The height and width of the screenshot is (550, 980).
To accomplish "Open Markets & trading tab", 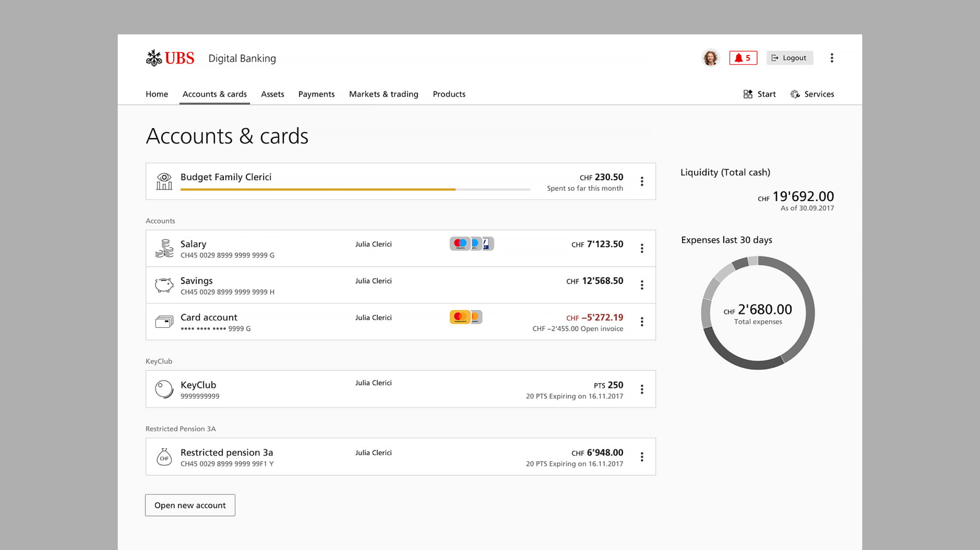I will (383, 94).
